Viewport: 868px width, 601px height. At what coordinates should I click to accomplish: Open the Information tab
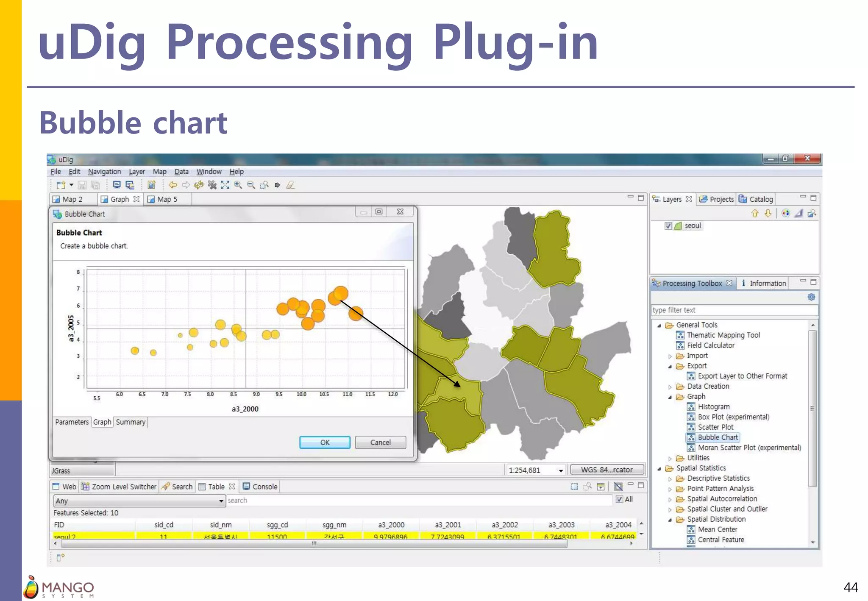coord(763,283)
